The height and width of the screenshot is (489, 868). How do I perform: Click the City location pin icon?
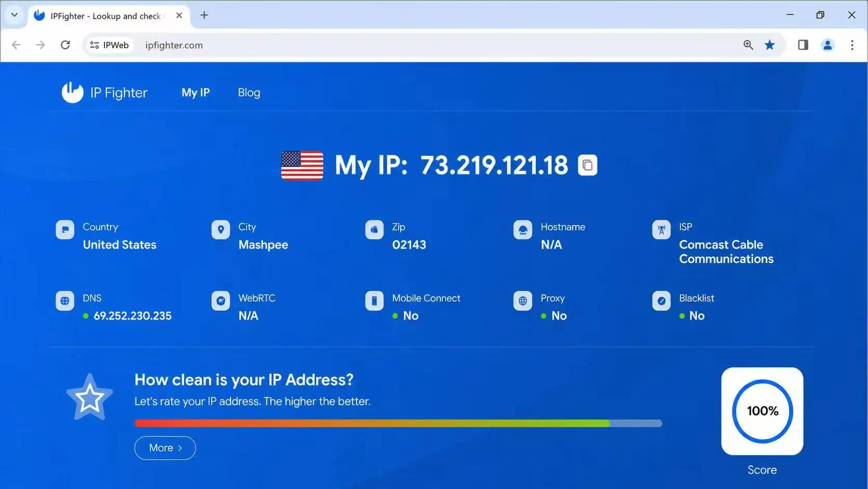coord(221,230)
